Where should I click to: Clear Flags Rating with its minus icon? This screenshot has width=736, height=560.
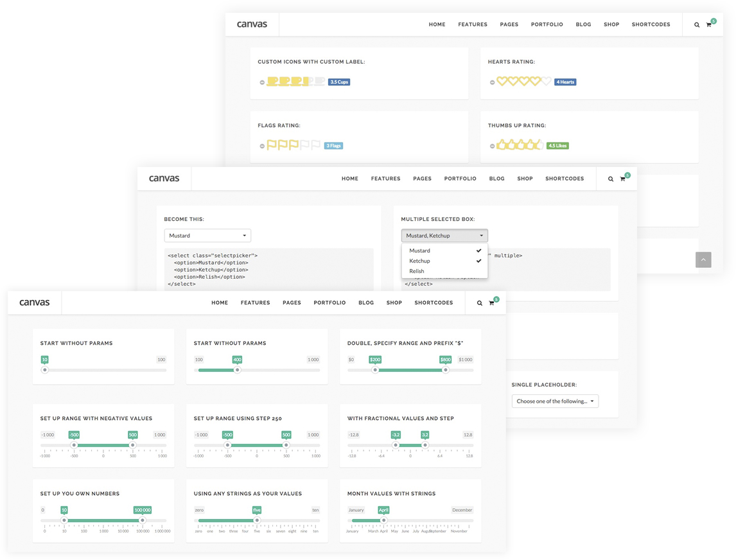262,146
